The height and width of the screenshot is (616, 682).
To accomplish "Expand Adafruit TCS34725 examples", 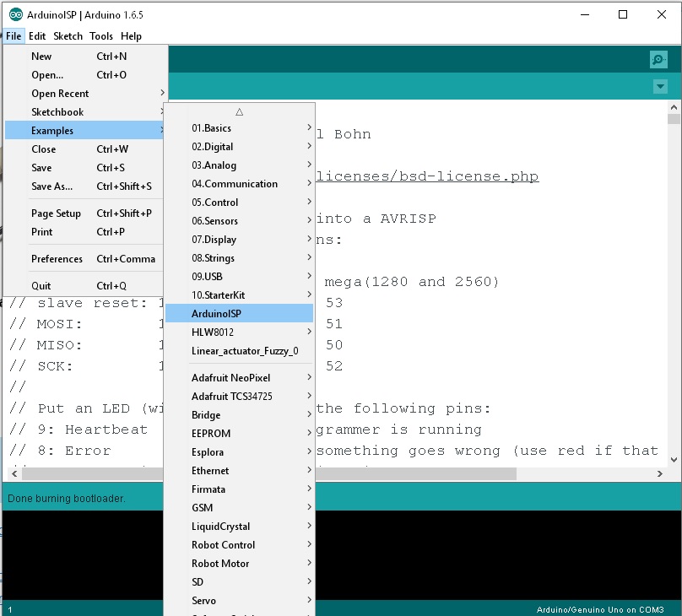I will click(239, 397).
